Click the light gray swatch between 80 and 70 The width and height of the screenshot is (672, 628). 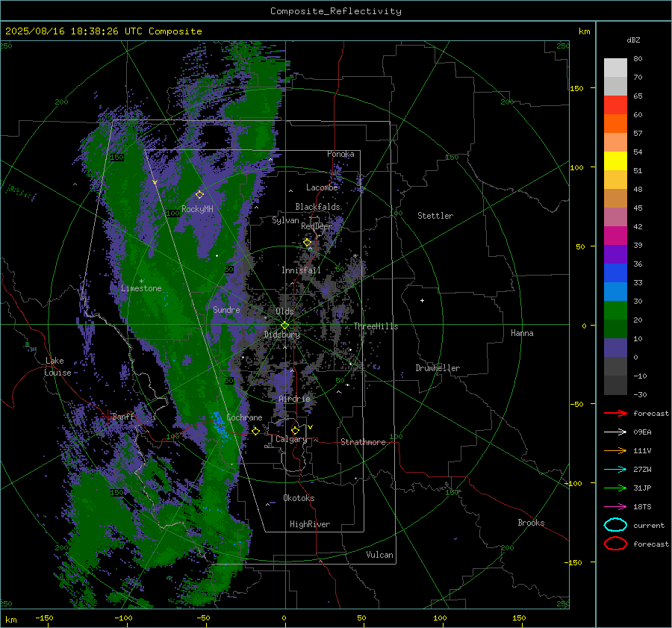[615, 68]
